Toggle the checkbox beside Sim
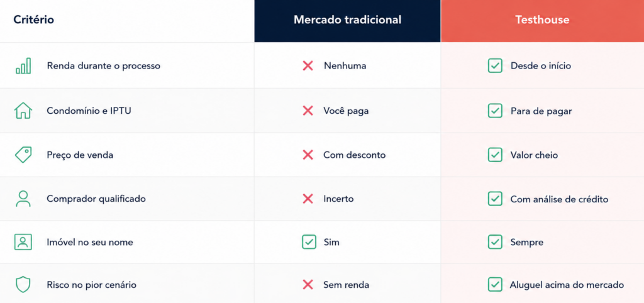This screenshot has height=303, width=644. click(309, 242)
